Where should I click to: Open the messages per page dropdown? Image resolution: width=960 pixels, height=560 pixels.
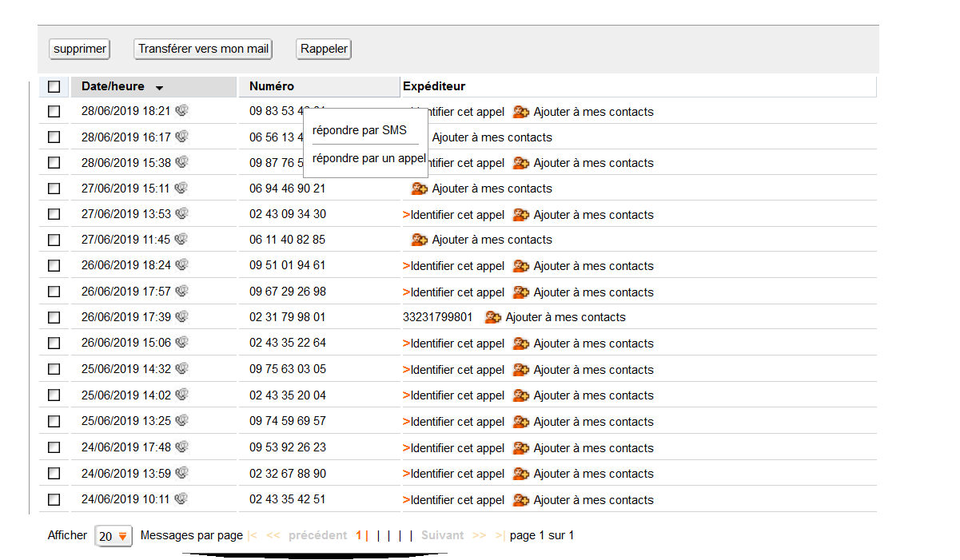114,536
